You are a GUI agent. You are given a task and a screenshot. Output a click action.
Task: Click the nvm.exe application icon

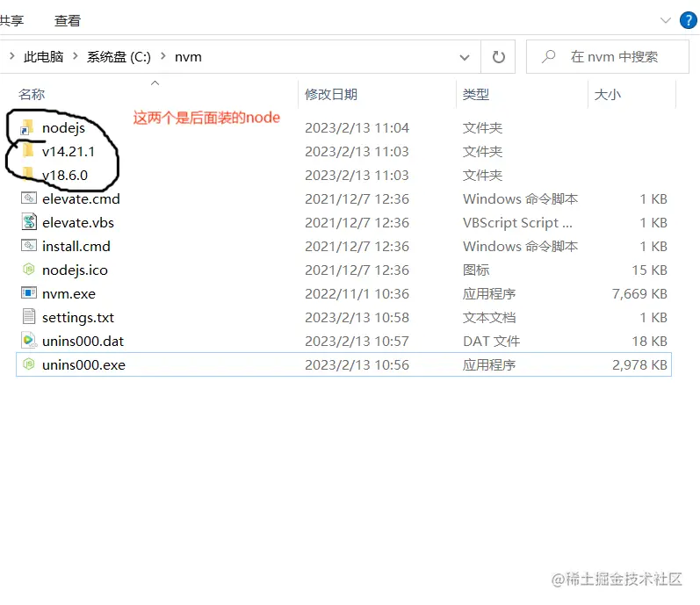pyautogui.click(x=29, y=292)
